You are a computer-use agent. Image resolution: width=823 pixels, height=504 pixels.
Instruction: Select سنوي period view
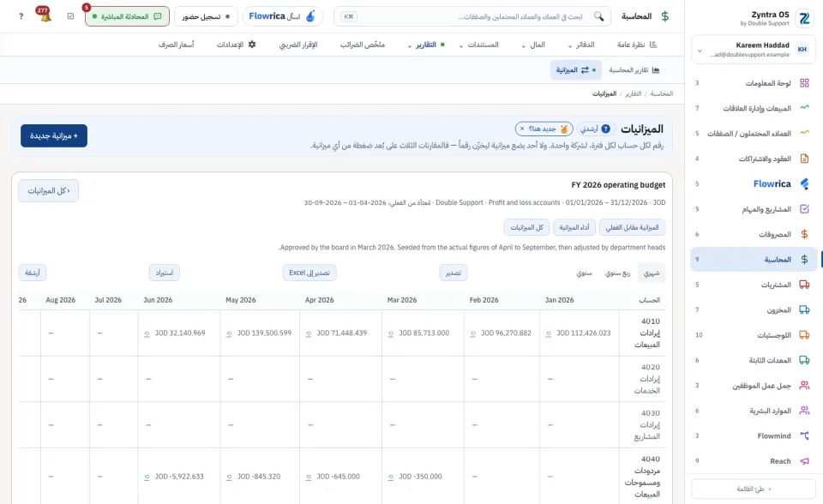(584, 273)
